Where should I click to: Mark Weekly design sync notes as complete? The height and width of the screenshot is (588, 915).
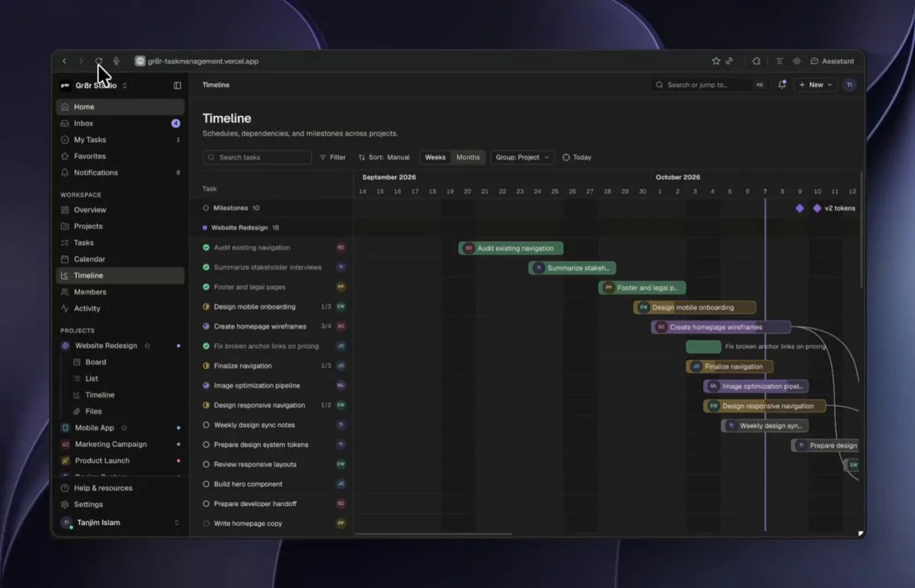click(x=206, y=425)
